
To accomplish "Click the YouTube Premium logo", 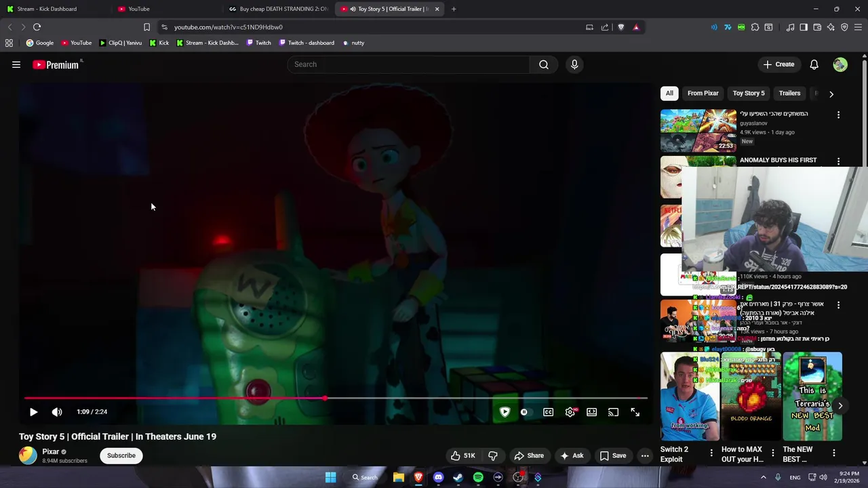I will click(56, 64).
